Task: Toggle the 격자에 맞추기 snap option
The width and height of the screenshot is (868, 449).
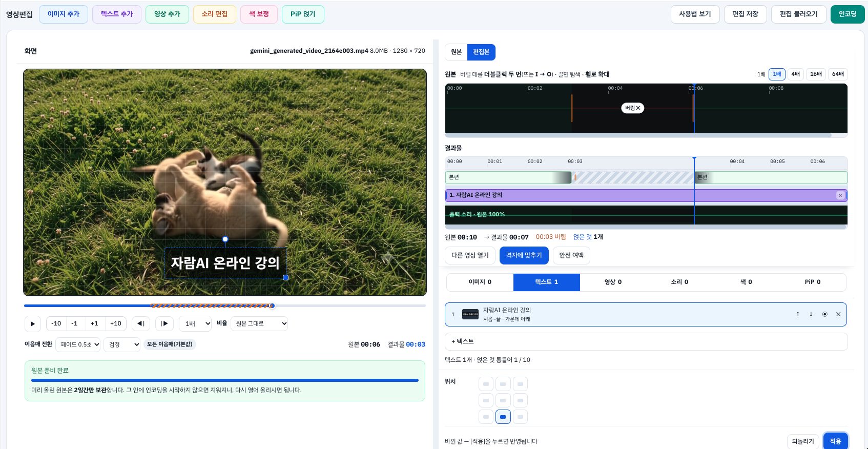Action: click(x=524, y=255)
